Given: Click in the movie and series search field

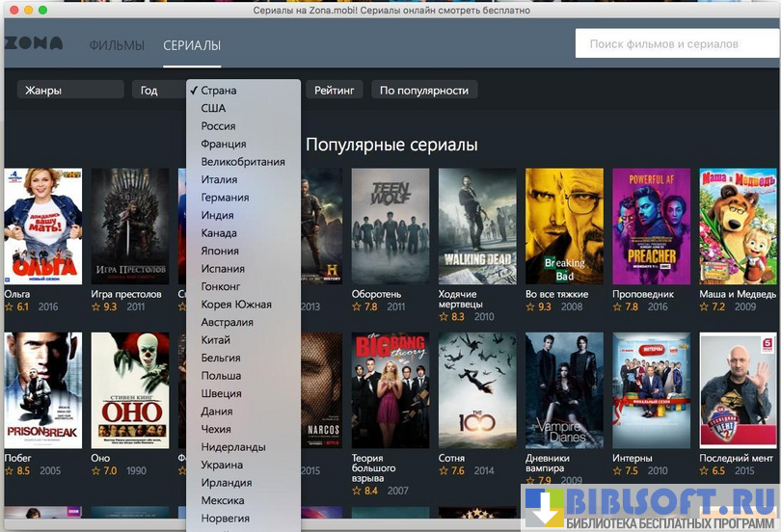Looking at the screenshot, I should pyautogui.click(x=675, y=44).
